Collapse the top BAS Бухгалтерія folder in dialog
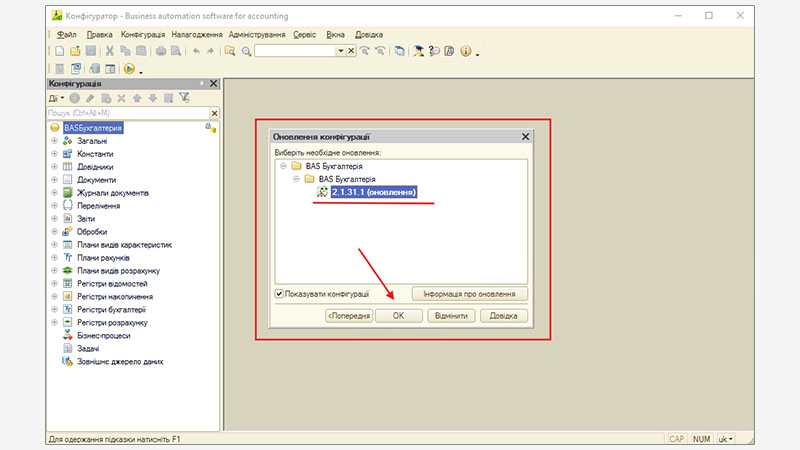The image size is (800, 450). [x=283, y=165]
